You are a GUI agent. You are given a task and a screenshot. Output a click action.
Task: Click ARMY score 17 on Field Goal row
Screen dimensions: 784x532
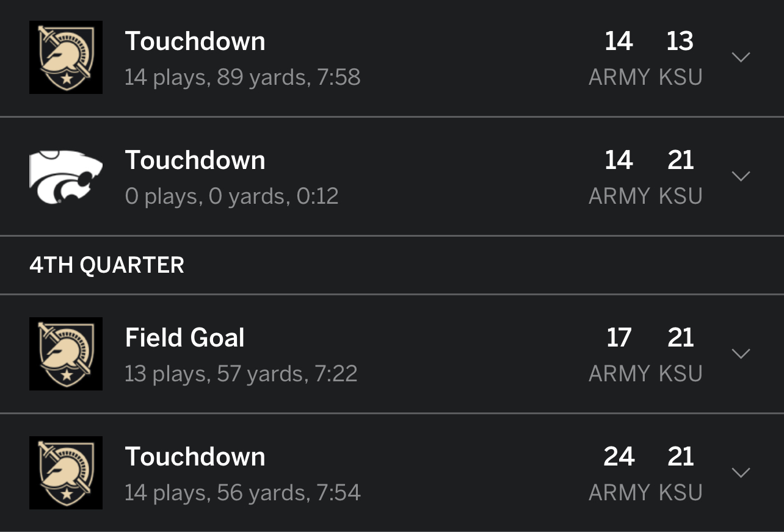click(x=619, y=338)
